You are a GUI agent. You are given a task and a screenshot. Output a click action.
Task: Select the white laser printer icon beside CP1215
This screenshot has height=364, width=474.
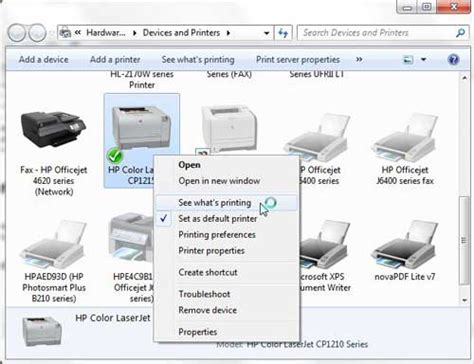coord(229,127)
